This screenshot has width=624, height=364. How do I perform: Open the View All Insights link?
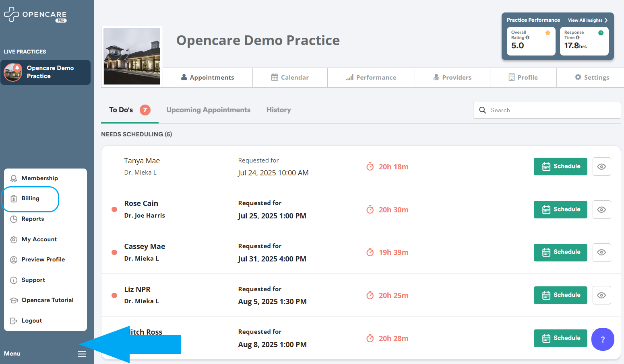tap(588, 20)
